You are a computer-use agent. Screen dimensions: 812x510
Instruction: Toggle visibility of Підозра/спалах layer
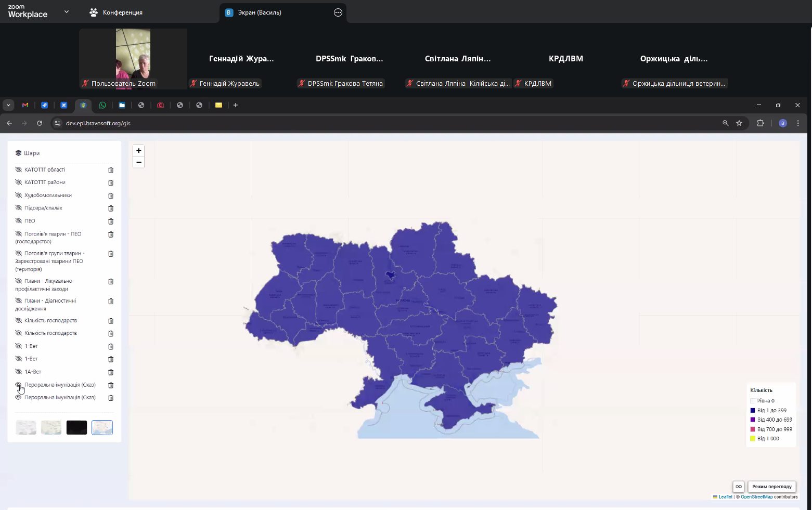click(19, 208)
